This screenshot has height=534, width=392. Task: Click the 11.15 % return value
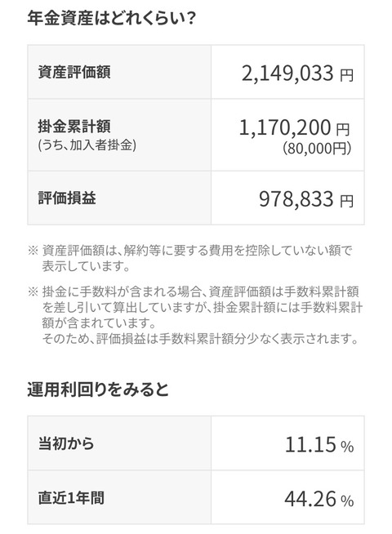click(x=319, y=445)
